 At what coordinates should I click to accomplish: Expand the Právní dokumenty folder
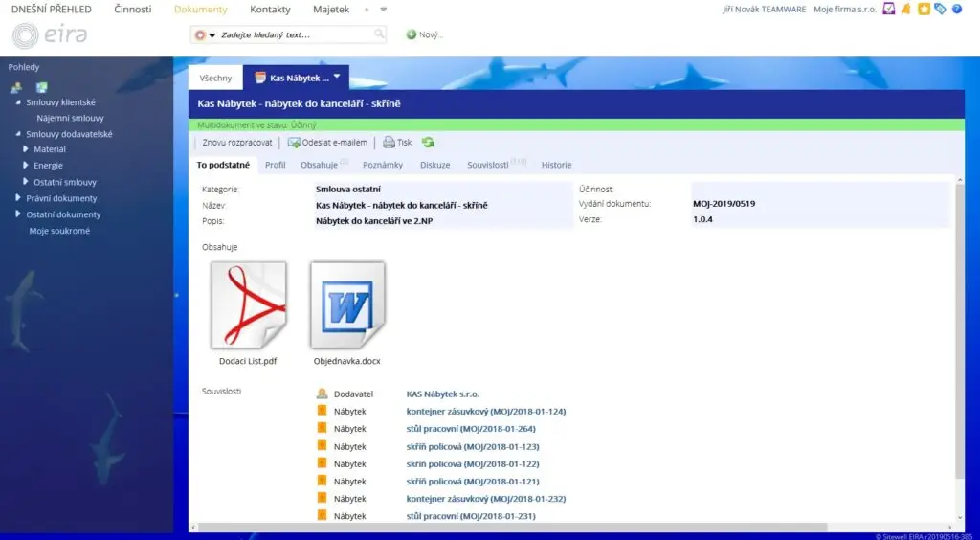(18, 198)
